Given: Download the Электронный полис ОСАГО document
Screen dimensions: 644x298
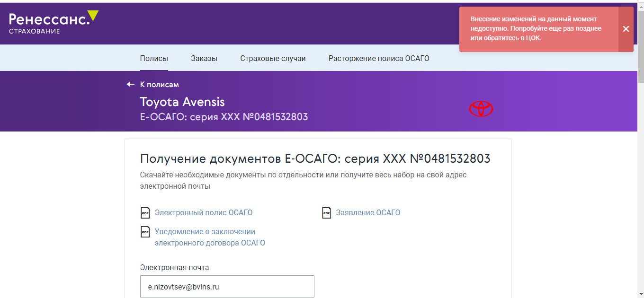Looking at the screenshot, I should 204,213.
